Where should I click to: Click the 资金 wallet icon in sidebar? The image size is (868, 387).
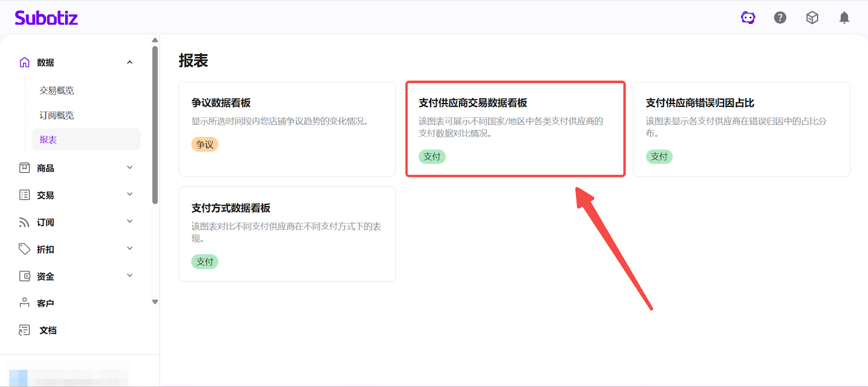coord(24,276)
